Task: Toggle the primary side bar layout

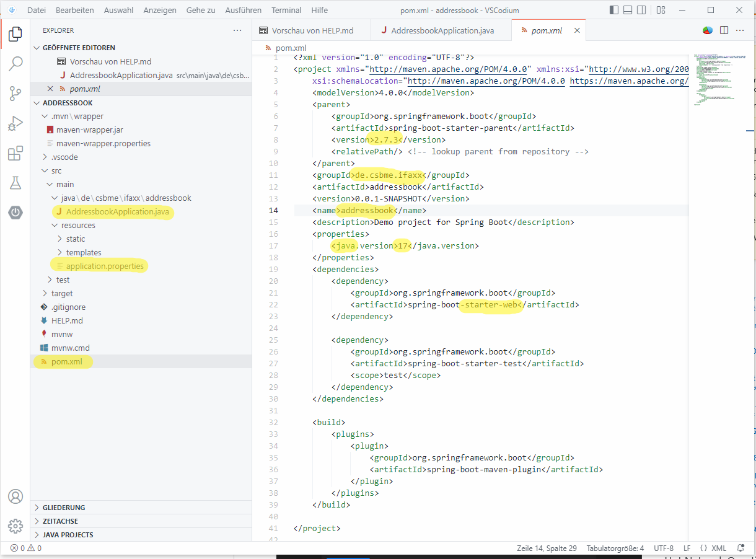Action: tap(614, 10)
